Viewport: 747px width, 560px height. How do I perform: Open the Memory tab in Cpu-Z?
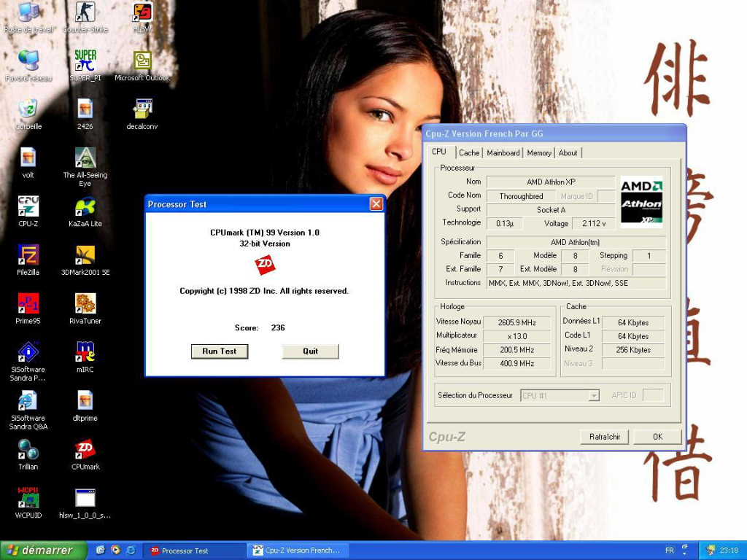click(x=539, y=152)
